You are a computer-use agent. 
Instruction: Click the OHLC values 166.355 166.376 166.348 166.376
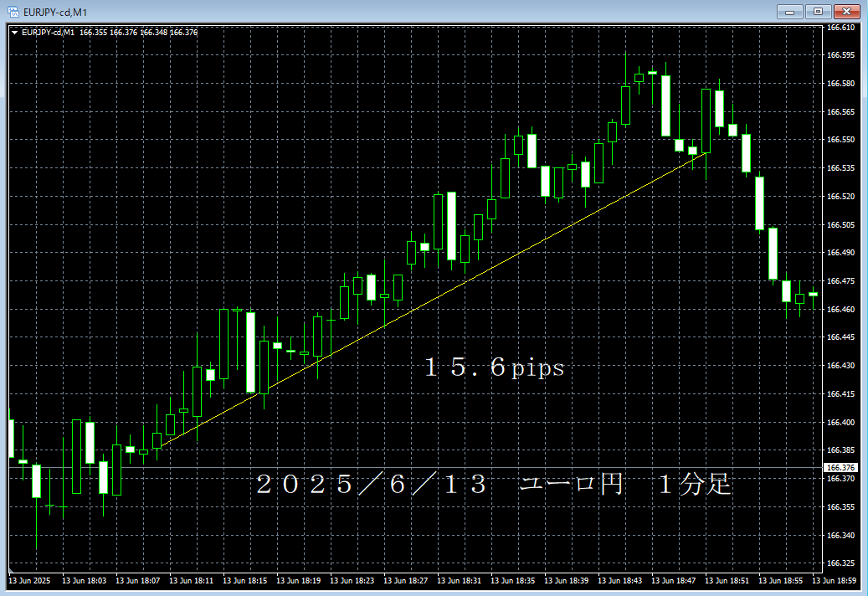138,33
